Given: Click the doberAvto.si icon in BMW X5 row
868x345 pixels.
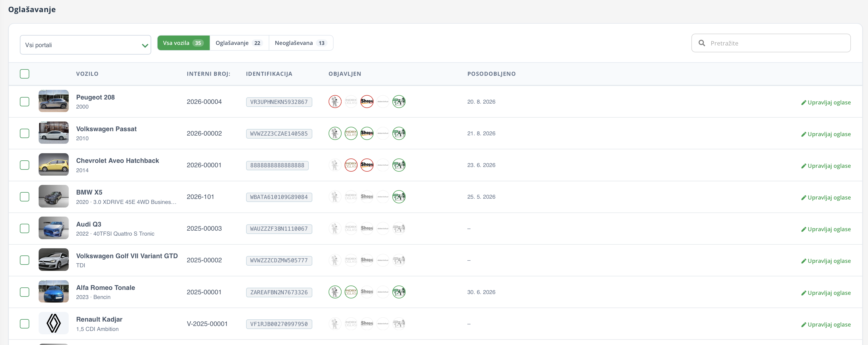Looking at the screenshot, I should (383, 196).
